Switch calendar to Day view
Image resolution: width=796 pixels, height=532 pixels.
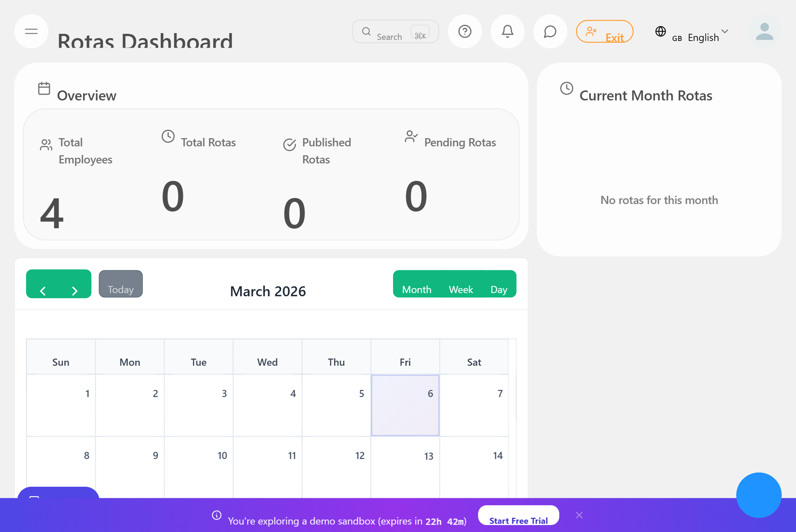[x=499, y=289]
